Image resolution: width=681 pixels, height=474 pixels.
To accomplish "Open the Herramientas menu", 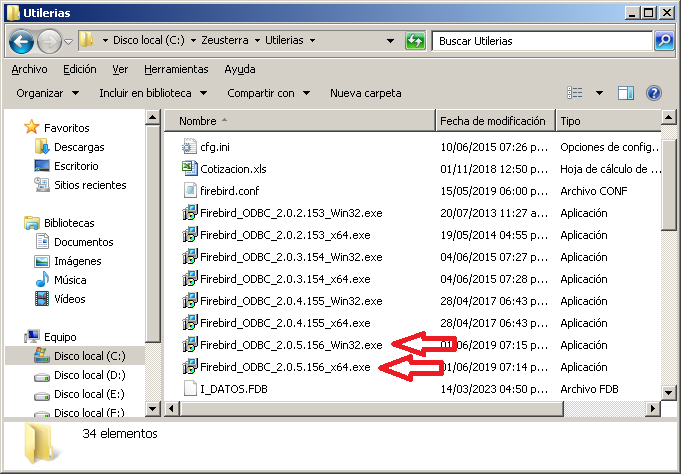I will [176, 69].
